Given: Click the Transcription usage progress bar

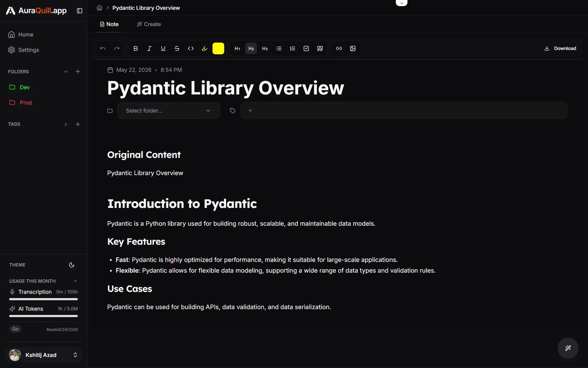Looking at the screenshot, I should click(43, 299).
